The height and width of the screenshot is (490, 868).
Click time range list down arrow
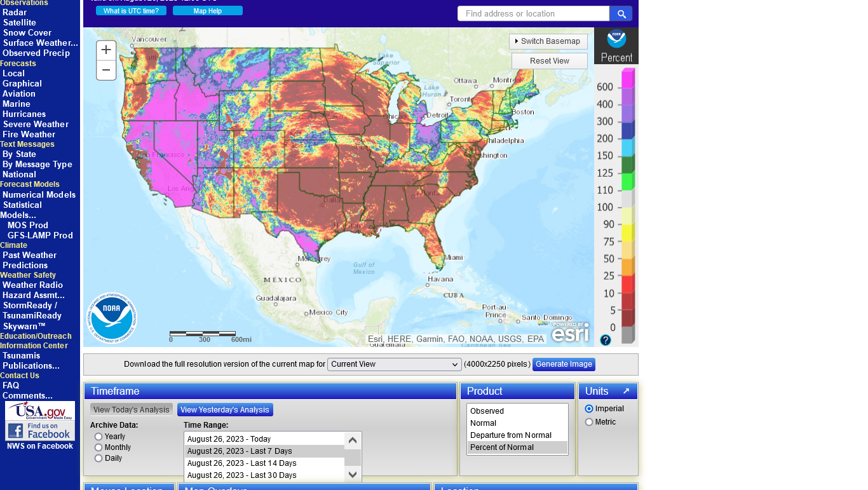(x=353, y=474)
